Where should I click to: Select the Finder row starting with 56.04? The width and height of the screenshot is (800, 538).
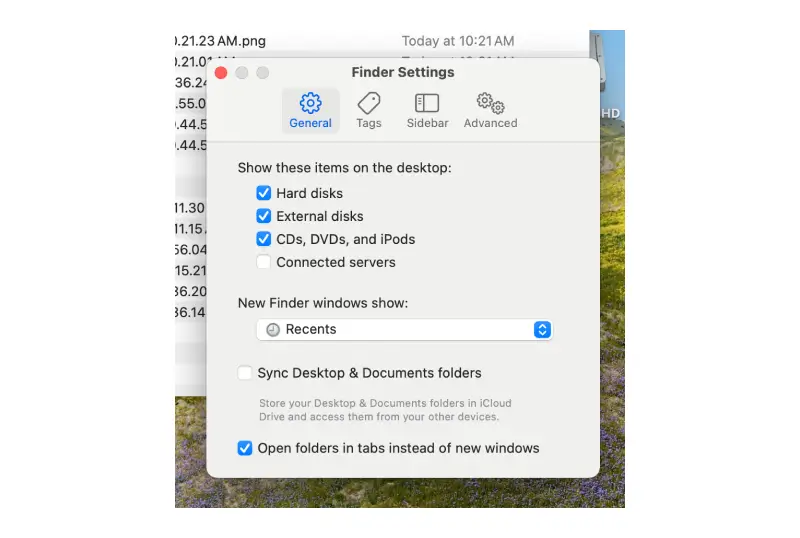coord(190,250)
